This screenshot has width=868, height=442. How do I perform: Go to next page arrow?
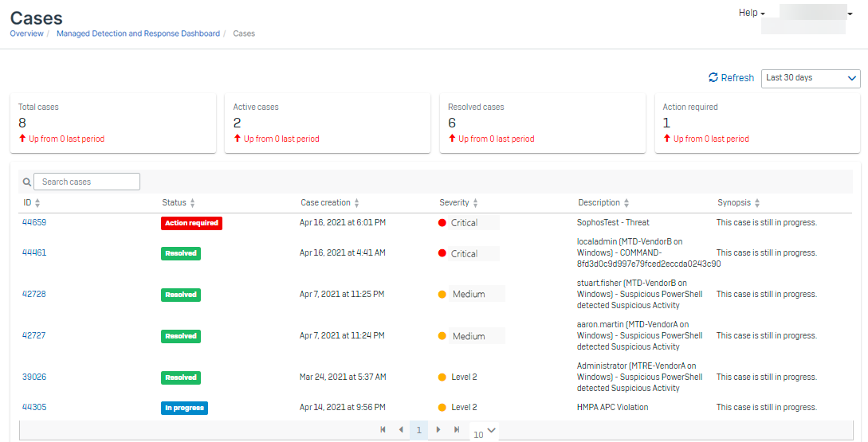click(x=438, y=430)
